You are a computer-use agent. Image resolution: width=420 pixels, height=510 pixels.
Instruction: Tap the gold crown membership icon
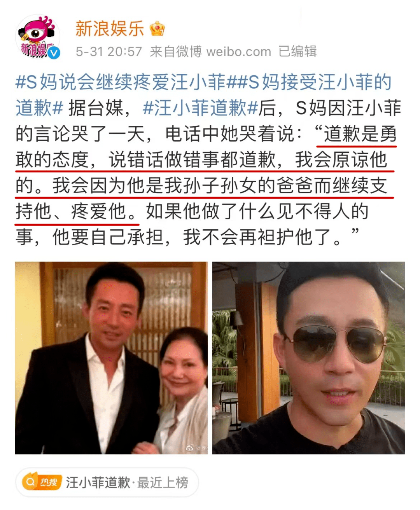[x=157, y=29]
